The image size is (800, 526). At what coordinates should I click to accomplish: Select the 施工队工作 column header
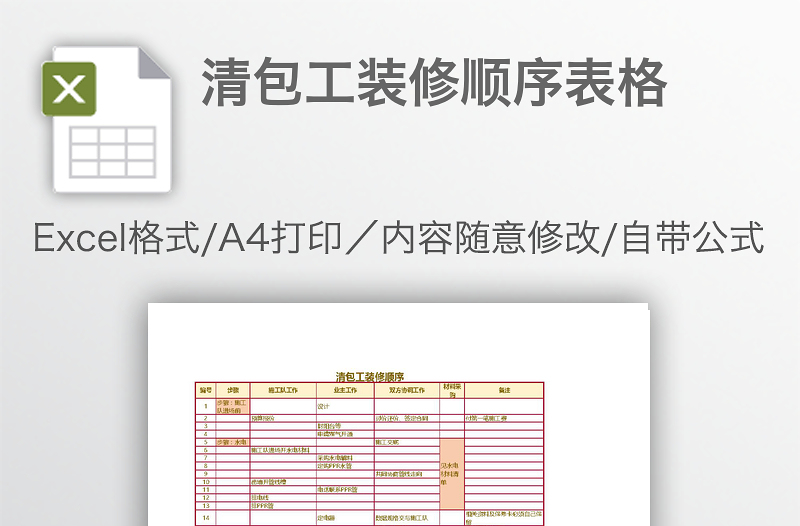coord(283,390)
